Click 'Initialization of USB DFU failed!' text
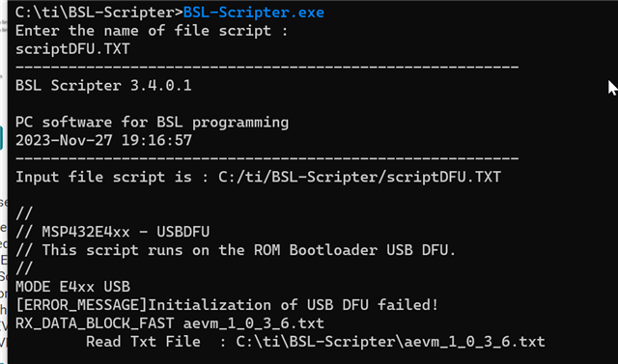 294,305
